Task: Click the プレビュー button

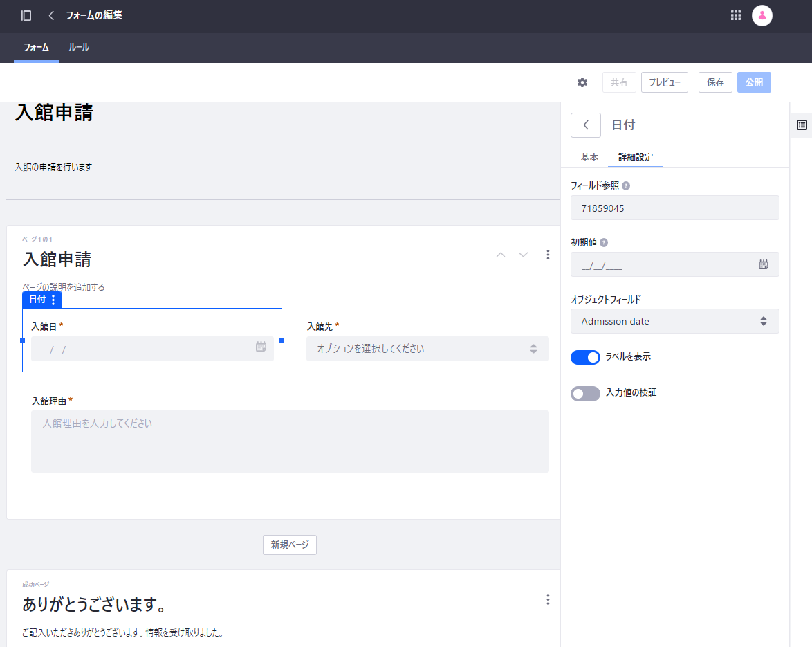Action: coord(664,82)
